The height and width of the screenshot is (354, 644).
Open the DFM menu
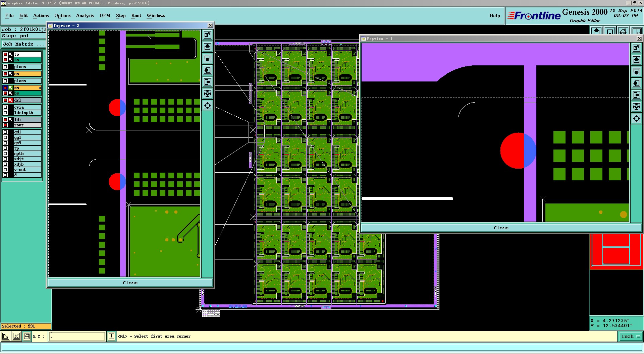tap(105, 16)
